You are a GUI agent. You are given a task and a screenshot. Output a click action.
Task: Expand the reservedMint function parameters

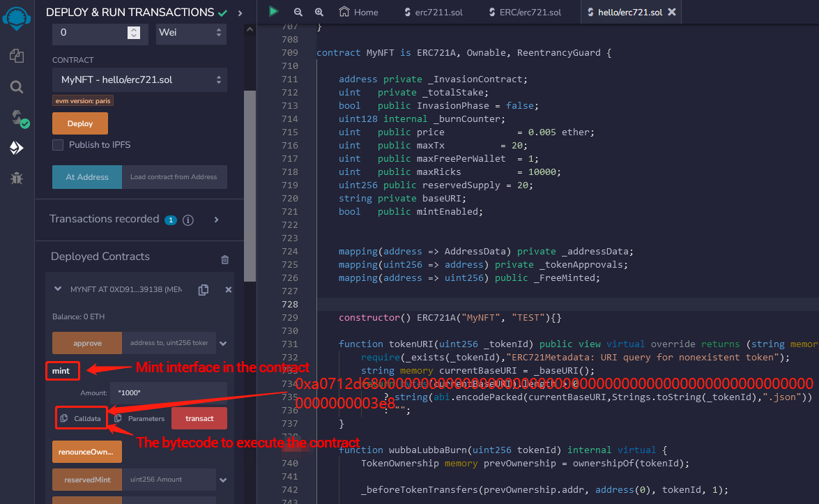(x=223, y=480)
